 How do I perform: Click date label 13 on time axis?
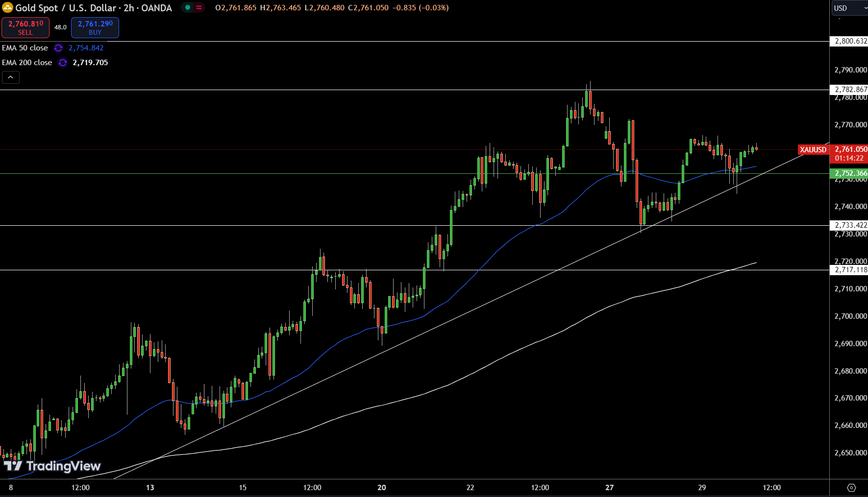[x=150, y=488]
